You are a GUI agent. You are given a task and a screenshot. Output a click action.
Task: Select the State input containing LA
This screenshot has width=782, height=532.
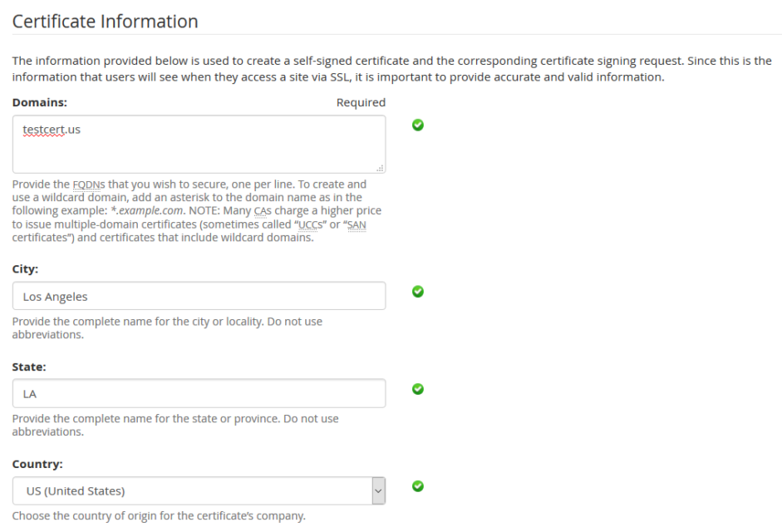click(x=199, y=394)
